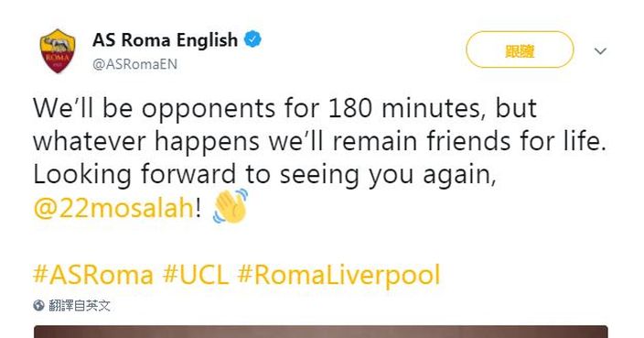Click the globe icon beside translation note

pos(38,306)
